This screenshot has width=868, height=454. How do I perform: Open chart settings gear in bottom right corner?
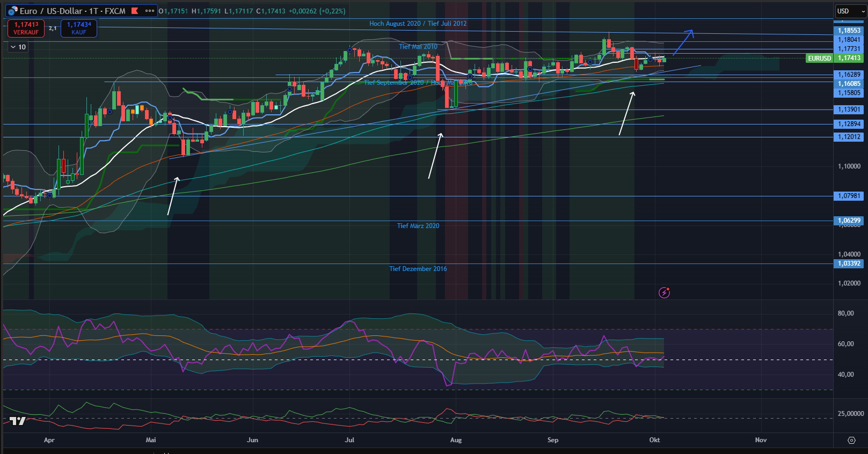click(851, 440)
